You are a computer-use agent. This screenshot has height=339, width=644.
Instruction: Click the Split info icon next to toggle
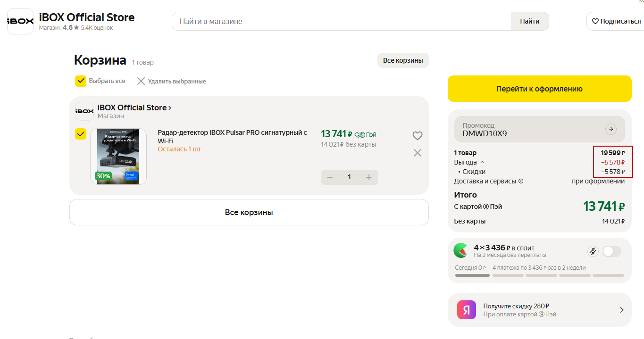[593, 251]
